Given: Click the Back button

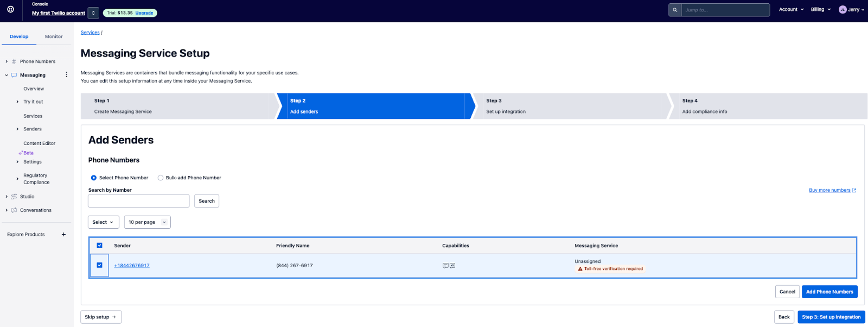Looking at the screenshot, I should pyautogui.click(x=784, y=317).
